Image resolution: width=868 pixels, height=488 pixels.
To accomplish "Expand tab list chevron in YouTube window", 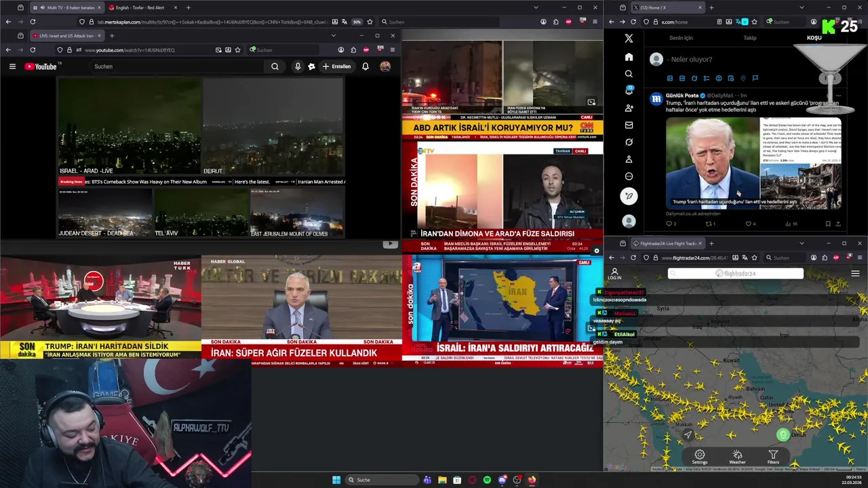I will point(333,35).
